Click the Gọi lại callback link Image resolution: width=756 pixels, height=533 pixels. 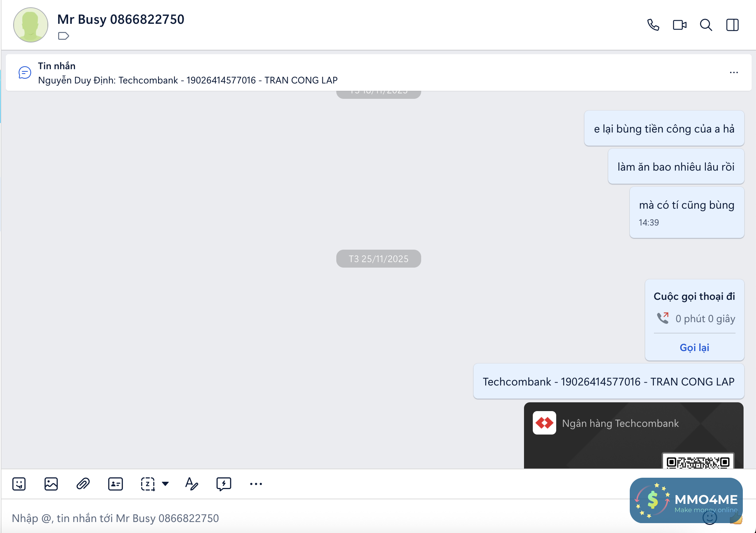pos(694,347)
